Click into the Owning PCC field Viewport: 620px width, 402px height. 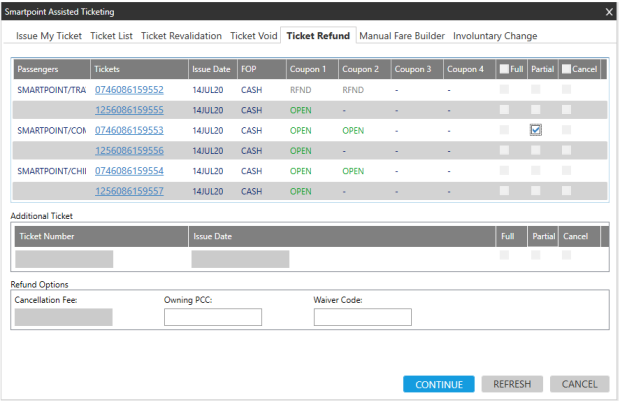click(212, 317)
